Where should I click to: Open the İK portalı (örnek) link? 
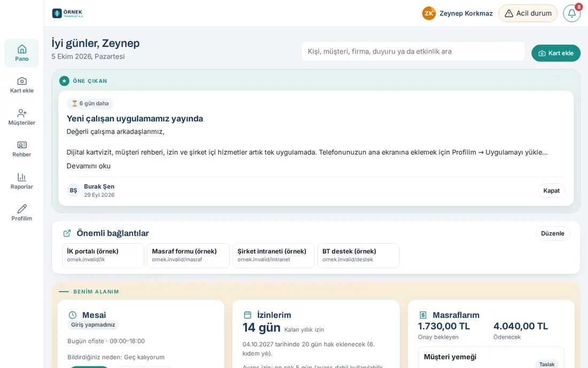103,256
